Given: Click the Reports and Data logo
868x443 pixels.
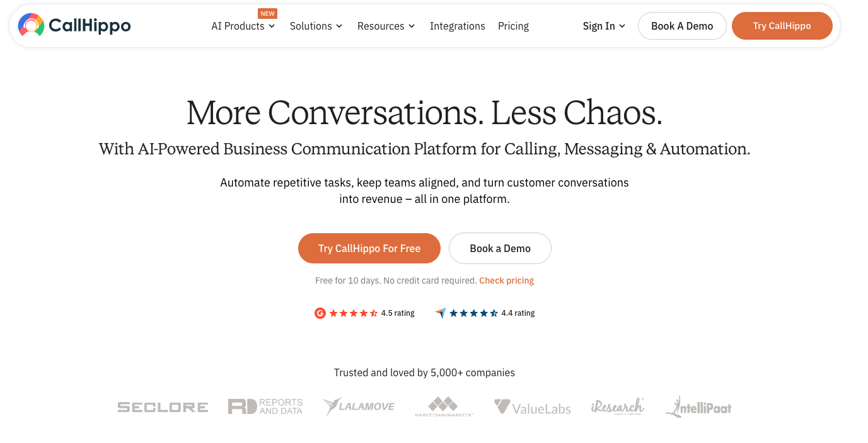Looking at the screenshot, I should click(265, 406).
